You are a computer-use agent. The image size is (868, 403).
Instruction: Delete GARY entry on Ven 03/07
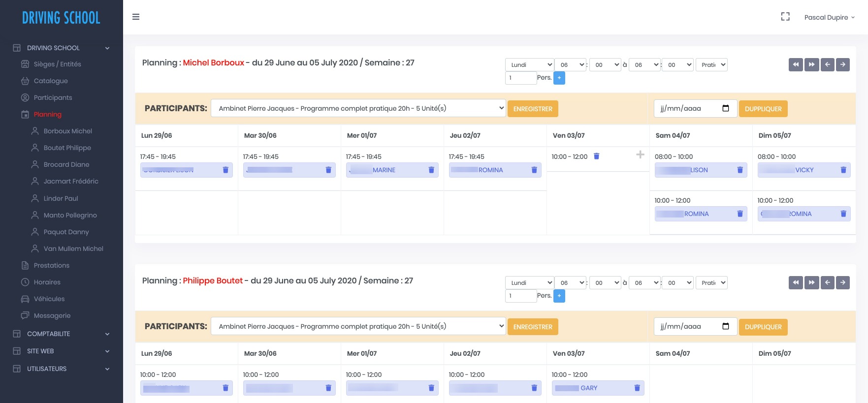click(x=637, y=388)
